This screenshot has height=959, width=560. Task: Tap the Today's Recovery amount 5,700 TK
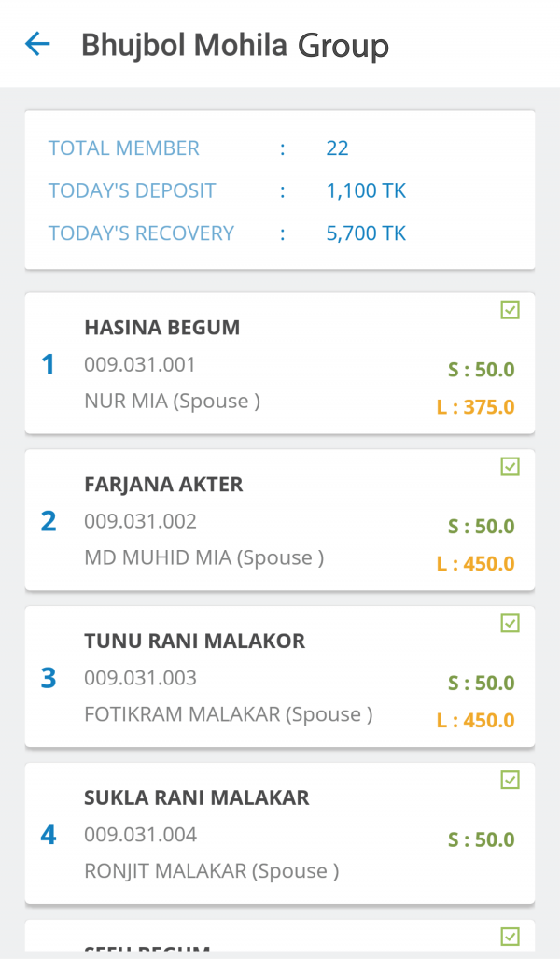pyautogui.click(x=366, y=233)
